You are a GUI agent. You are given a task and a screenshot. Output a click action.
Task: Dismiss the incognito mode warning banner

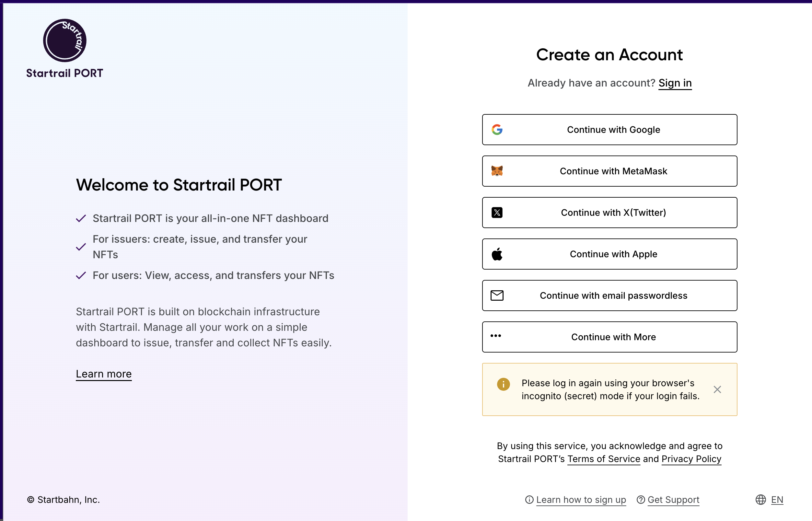(717, 390)
